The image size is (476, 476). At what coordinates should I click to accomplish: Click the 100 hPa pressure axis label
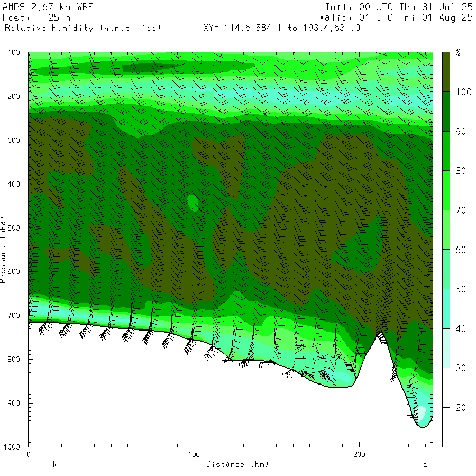click(14, 52)
